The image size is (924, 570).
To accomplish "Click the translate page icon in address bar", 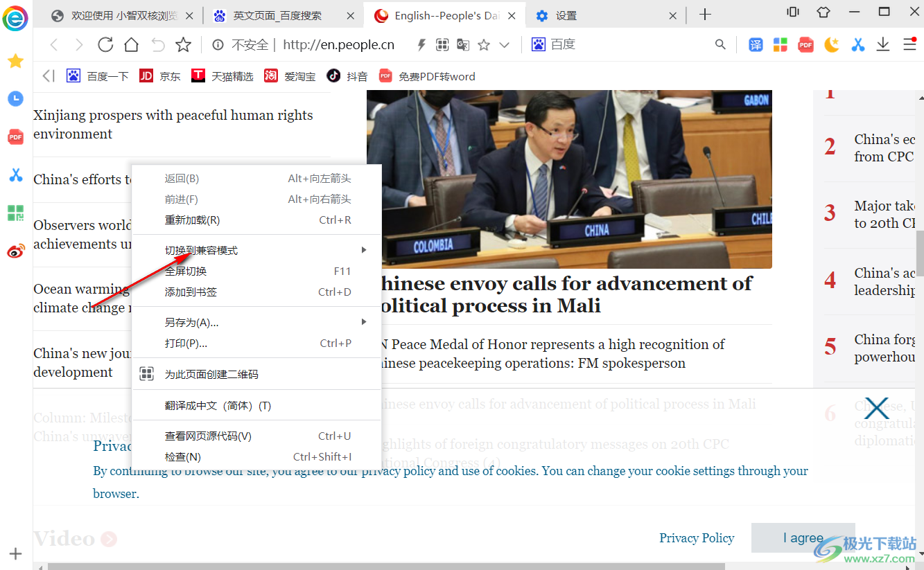I will 463,45.
